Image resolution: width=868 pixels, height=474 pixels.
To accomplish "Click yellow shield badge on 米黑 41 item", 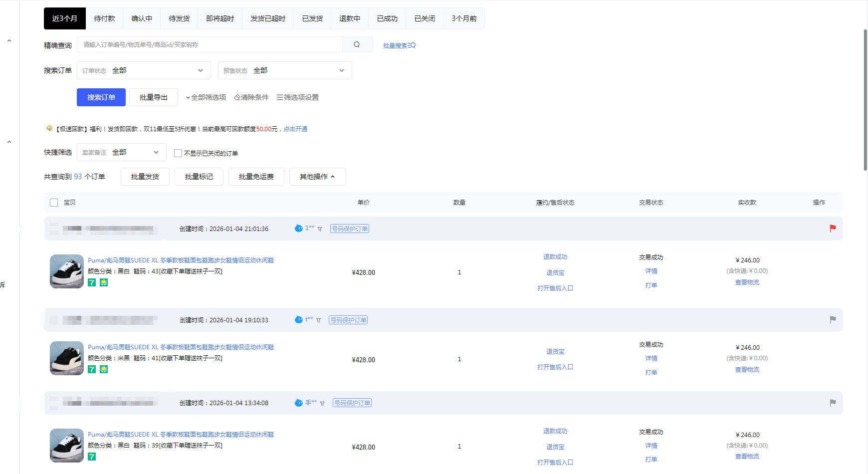I will (104, 369).
